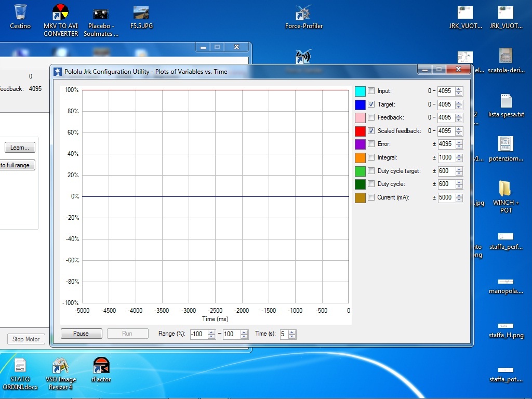Screen dimensions: 532x399
Task: Click the Error scale value field
Action: 446,144
